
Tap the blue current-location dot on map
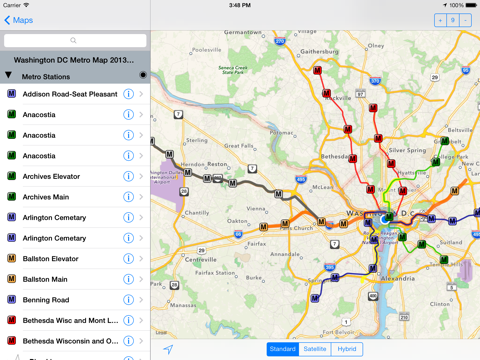tap(384, 220)
